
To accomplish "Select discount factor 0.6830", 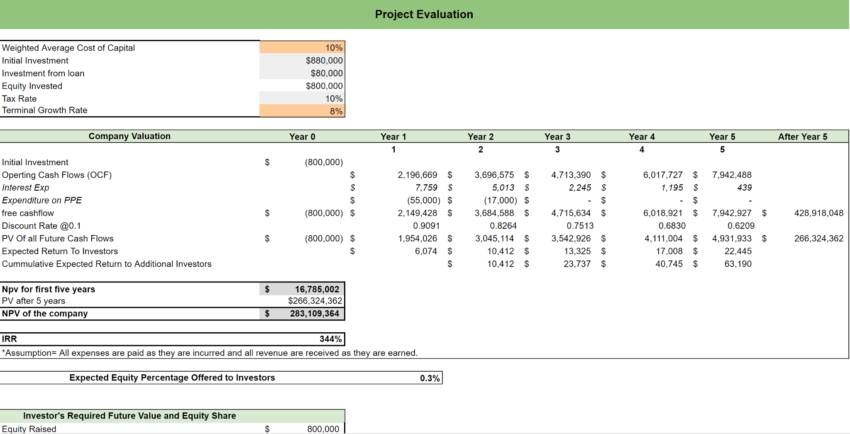I will coord(672,225).
